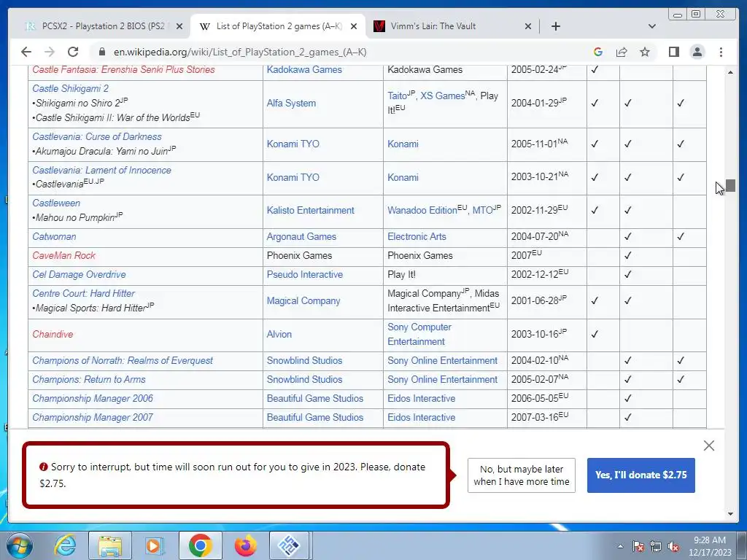Click the address bar URL field
The height and width of the screenshot is (560, 747).
click(x=240, y=52)
